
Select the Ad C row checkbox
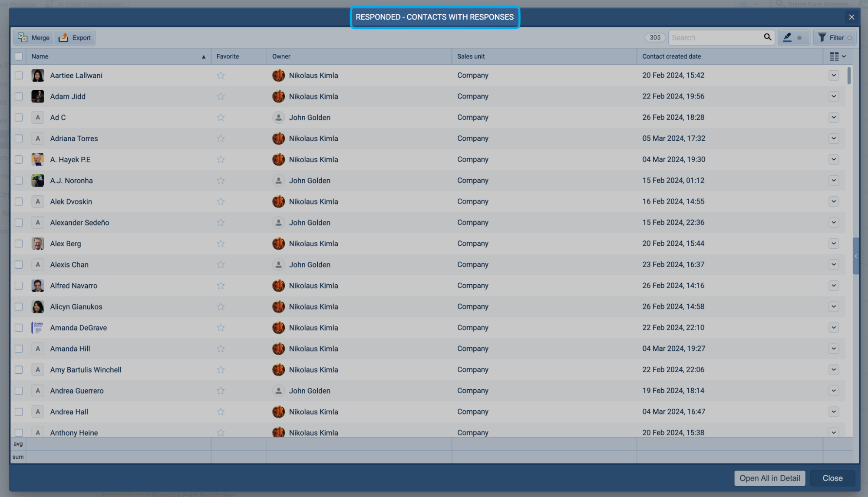coord(19,118)
